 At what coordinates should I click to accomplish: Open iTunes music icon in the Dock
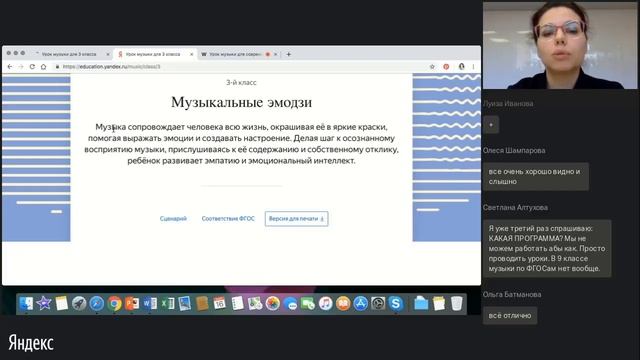tap(325, 304)
